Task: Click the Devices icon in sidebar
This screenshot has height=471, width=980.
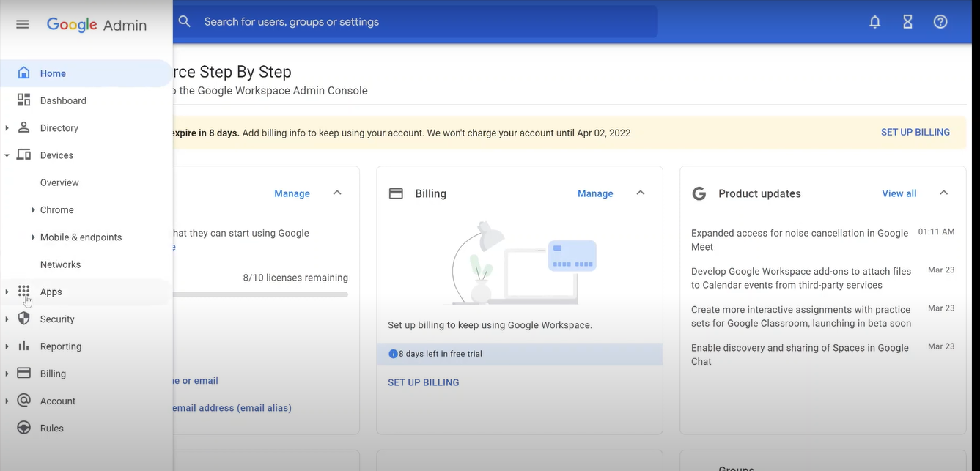Action: click(23, 155)
